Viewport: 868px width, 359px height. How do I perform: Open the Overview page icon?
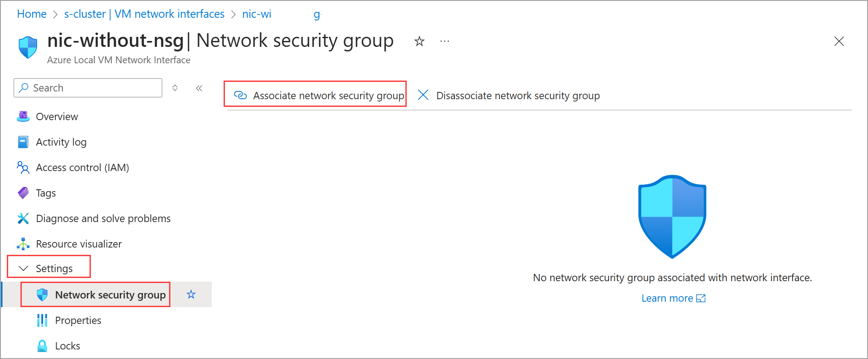point(23,116)
